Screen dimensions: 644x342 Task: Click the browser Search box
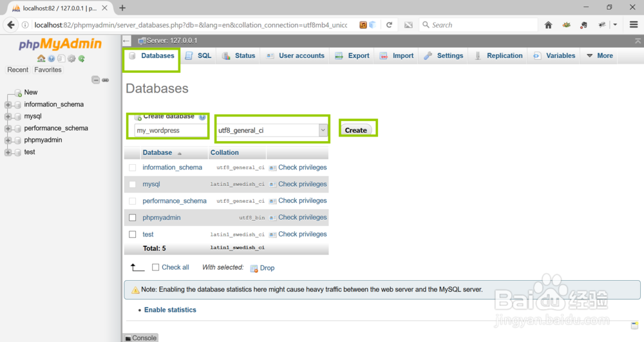tap(478, 25)
